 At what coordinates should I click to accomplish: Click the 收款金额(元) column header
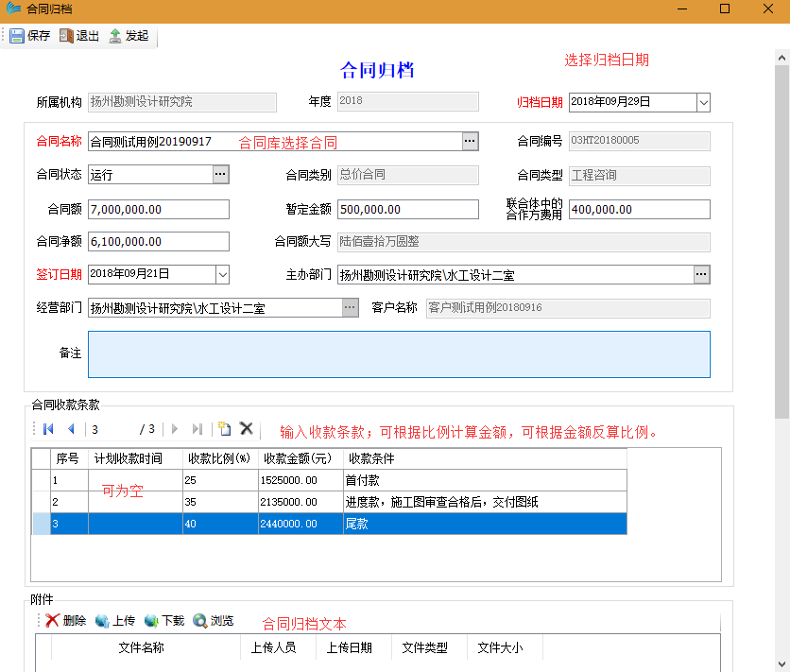pyautogui.click(x=301, y=459)
